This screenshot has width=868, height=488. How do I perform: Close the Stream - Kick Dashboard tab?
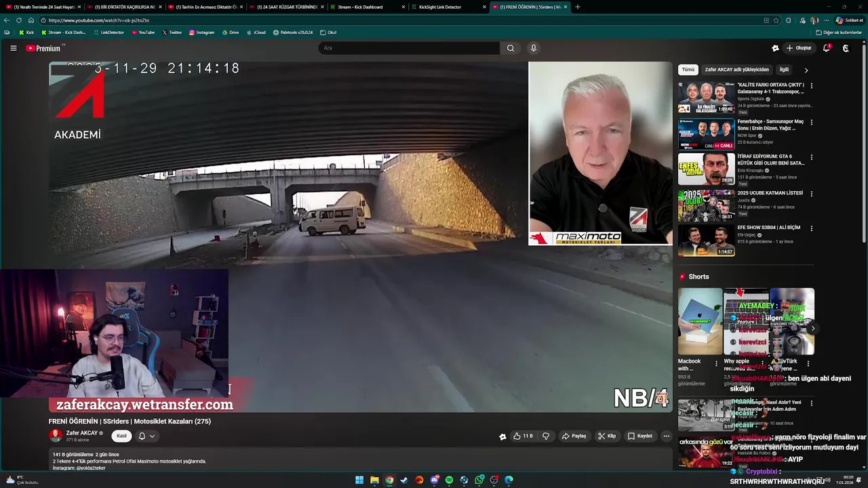coord(403,7)
